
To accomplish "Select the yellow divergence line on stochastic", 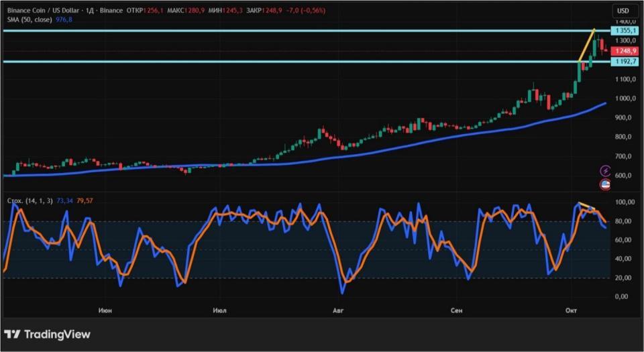I will (586, 205).
